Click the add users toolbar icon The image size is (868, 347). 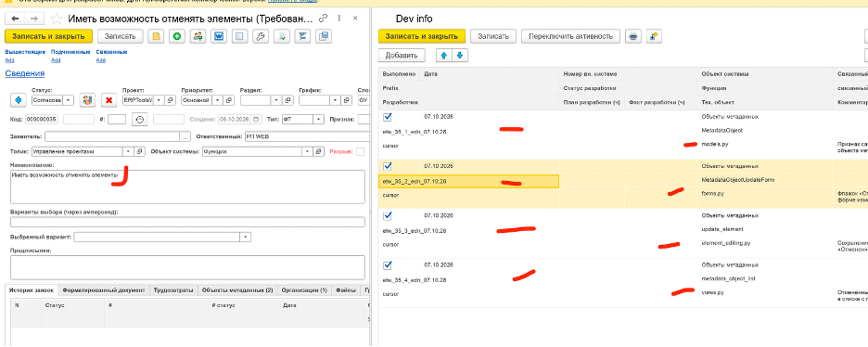tap(198, 36)
